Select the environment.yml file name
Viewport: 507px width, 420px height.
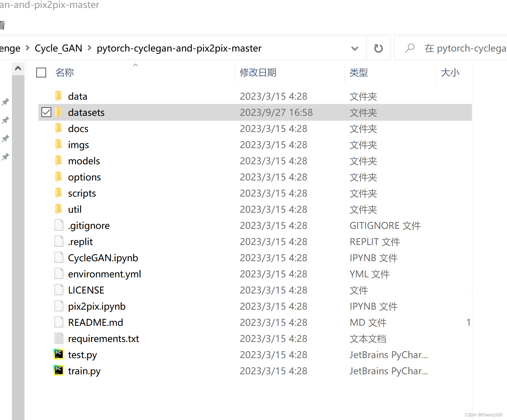coord(104,274)
